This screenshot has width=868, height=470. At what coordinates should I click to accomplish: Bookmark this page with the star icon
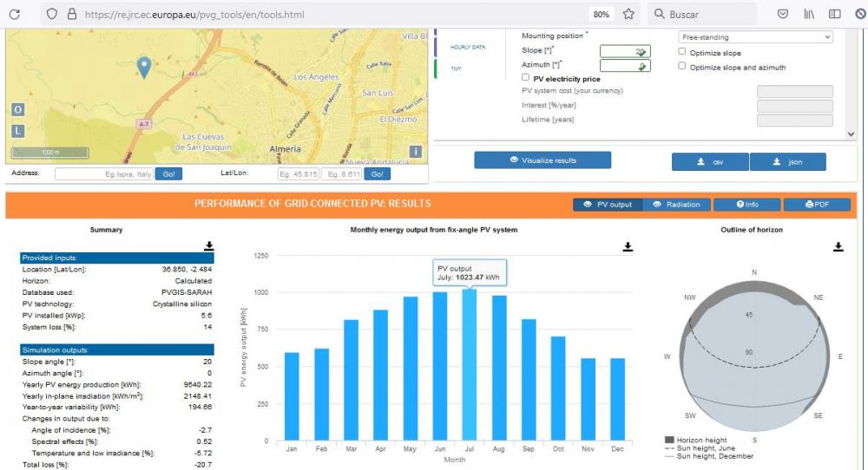point(628,14)
